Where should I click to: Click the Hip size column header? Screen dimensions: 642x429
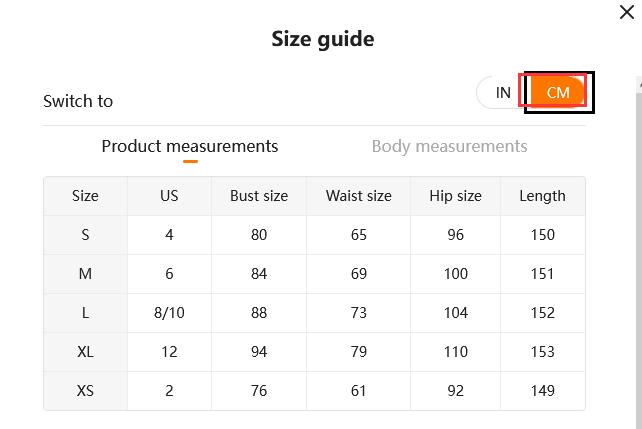(x=455, y=196)
